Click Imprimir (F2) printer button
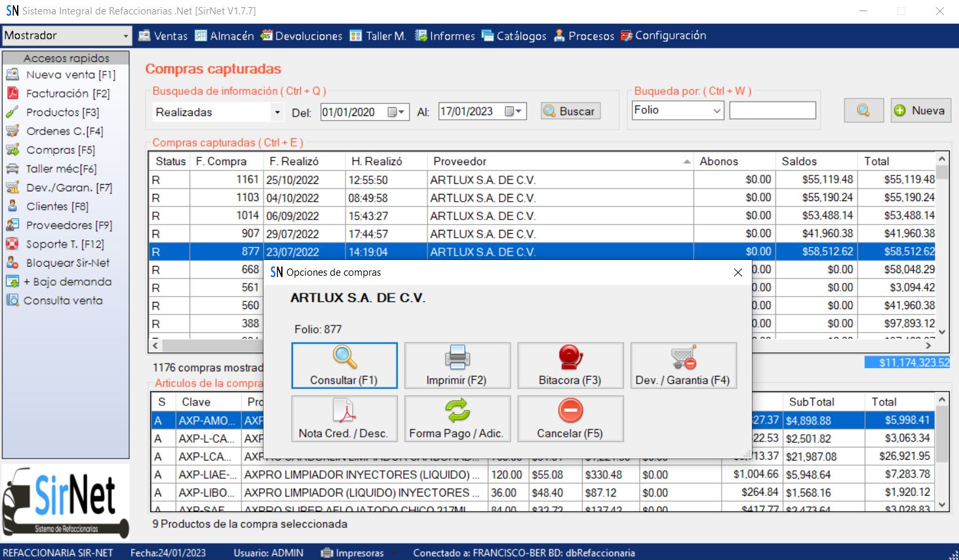 click(x=457, y=365)
